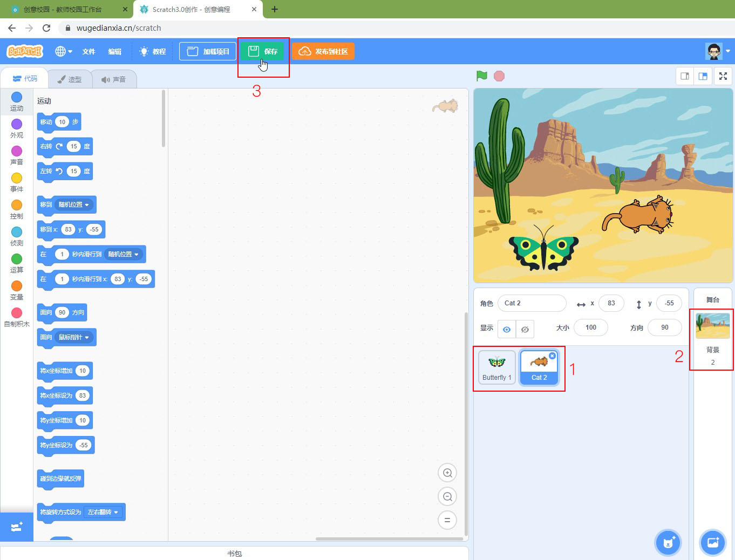Screen dimensions: 735x560
Task: Click the 方向 direction field
Action: [x=665, y=327]
